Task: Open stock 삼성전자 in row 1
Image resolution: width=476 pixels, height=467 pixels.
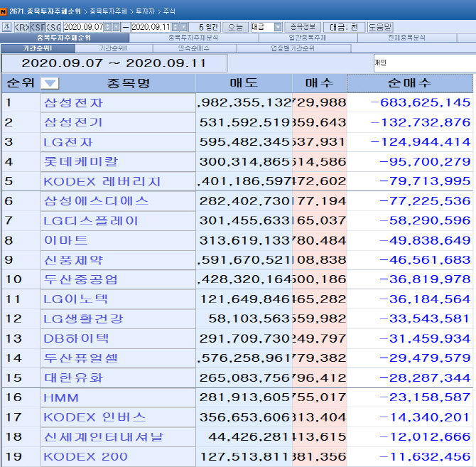Action: (74, 103)
